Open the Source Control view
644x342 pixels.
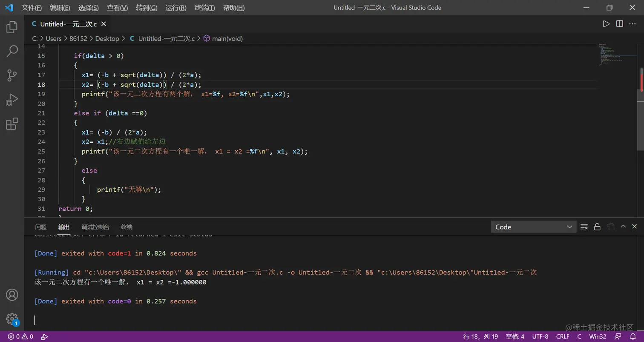click(x=12, y=76)
